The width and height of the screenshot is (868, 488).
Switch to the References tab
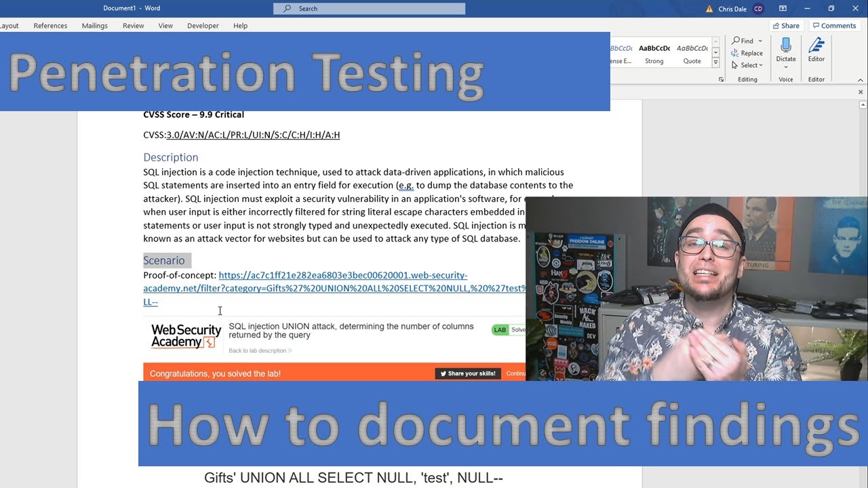click(x=50, y=26)
